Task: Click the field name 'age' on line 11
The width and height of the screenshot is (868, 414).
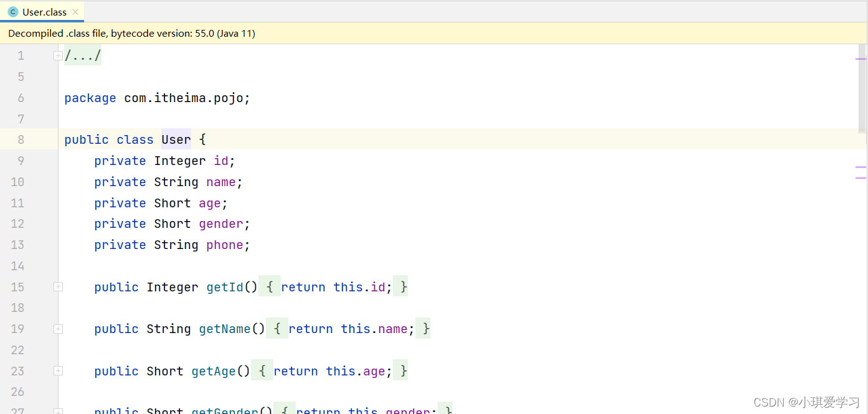Action: tap(210, 203)
